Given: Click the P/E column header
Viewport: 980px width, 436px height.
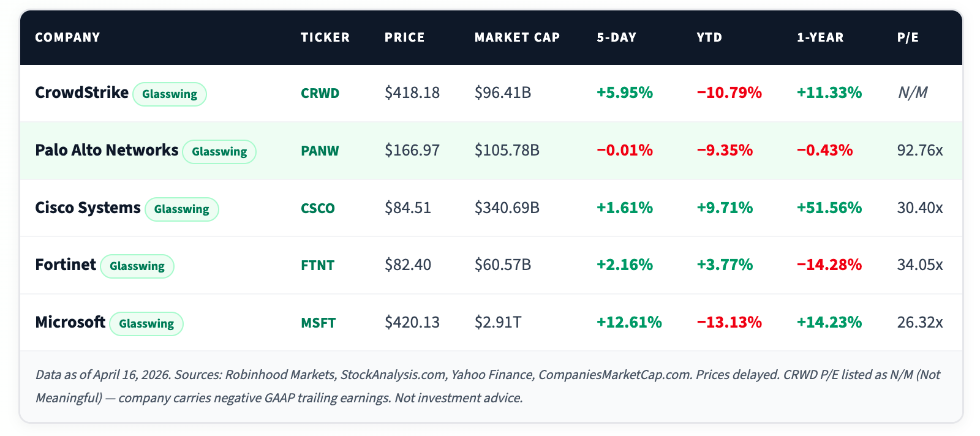Looking at the screenshot, I should pyautogui.click(x=908, y=37).
